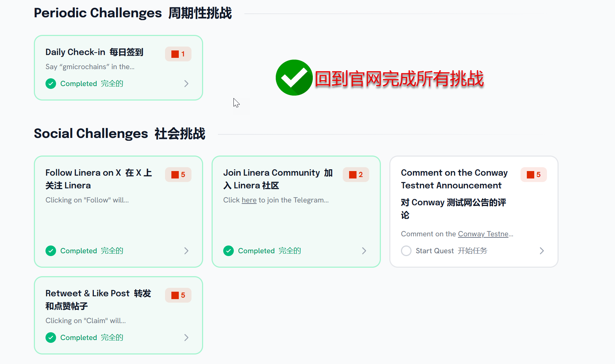
Task: Click green completed check on Retweet & Like Post
Action: (x=51, y=338)
